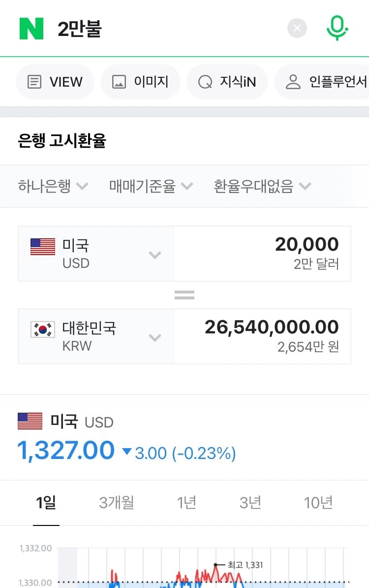Clear the search text with the X icon
The width and height of the screenshot is (369, 588).
pos(297,28)
